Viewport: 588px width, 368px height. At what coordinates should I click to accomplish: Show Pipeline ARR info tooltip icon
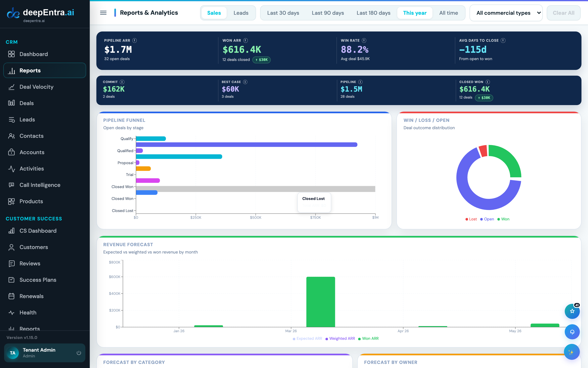point(134,40)
